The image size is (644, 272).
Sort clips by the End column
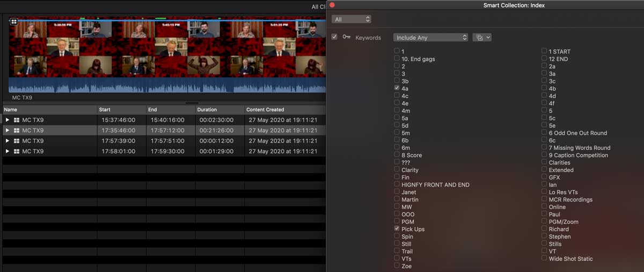coord(171,110)
